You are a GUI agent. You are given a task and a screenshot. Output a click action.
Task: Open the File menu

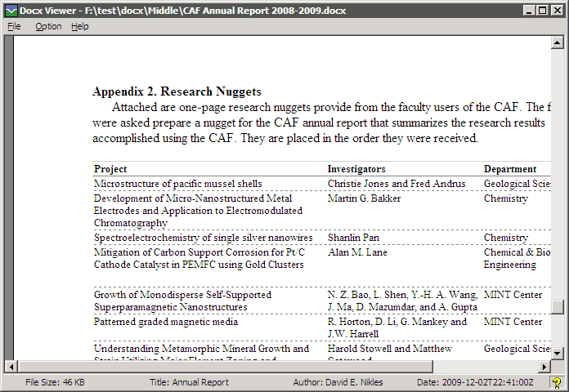(x=14, y=26)
